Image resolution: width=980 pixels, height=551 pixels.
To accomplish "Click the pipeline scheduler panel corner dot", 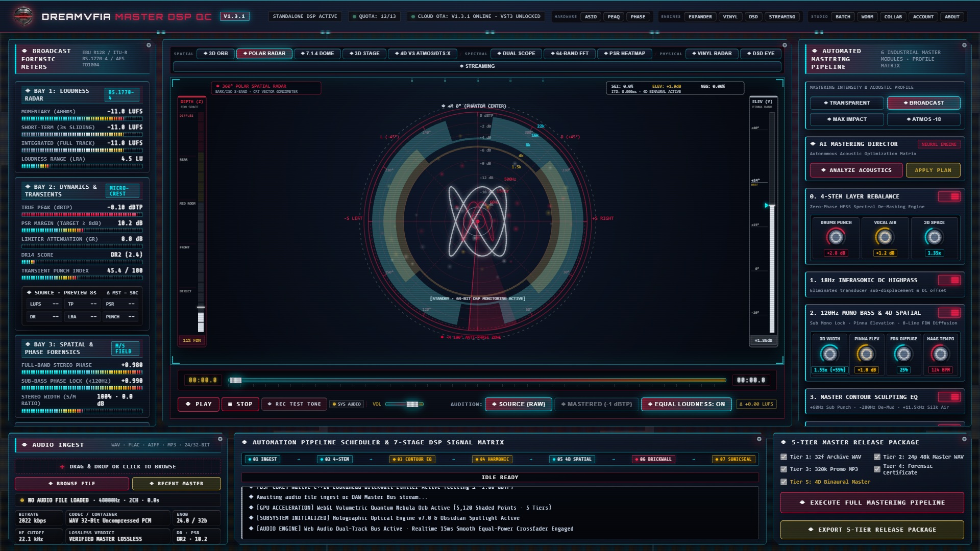I will [759, 439].
